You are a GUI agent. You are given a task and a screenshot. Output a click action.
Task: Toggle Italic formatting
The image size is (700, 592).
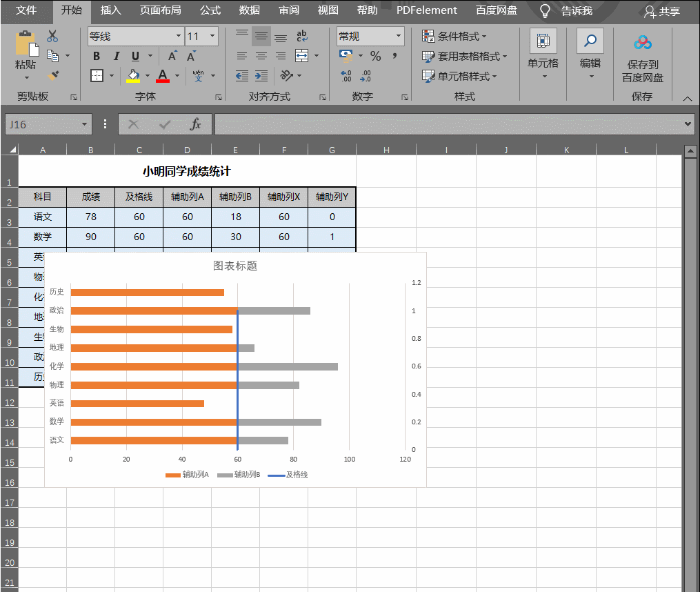(117, 57)
